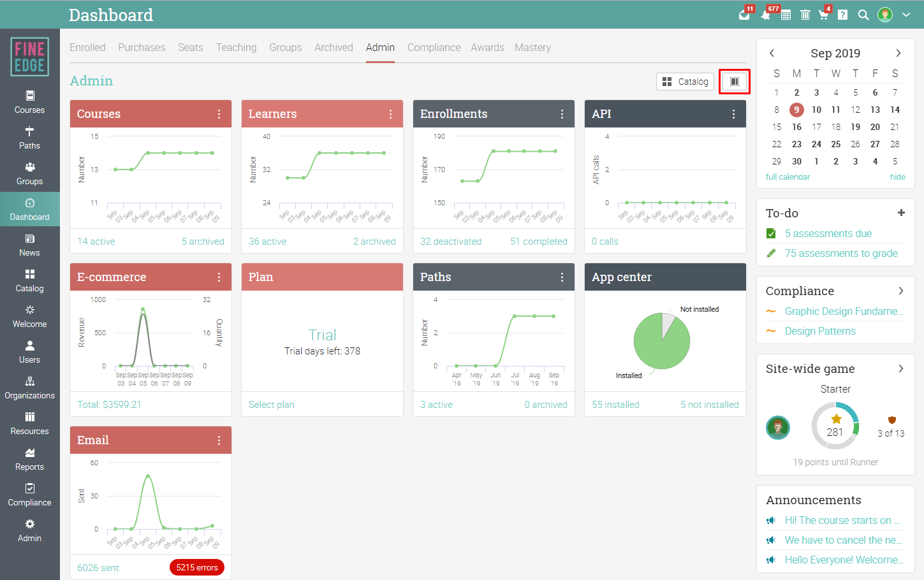The width and height of the screenshot is (924, 580).
Task: Go to Groups in the sidebar
Action: coord(30,173)
